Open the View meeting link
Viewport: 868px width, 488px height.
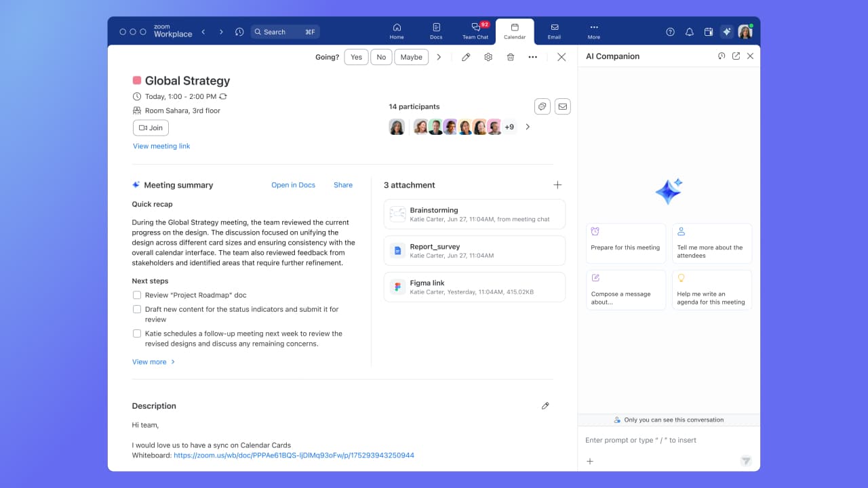(161, 146)
